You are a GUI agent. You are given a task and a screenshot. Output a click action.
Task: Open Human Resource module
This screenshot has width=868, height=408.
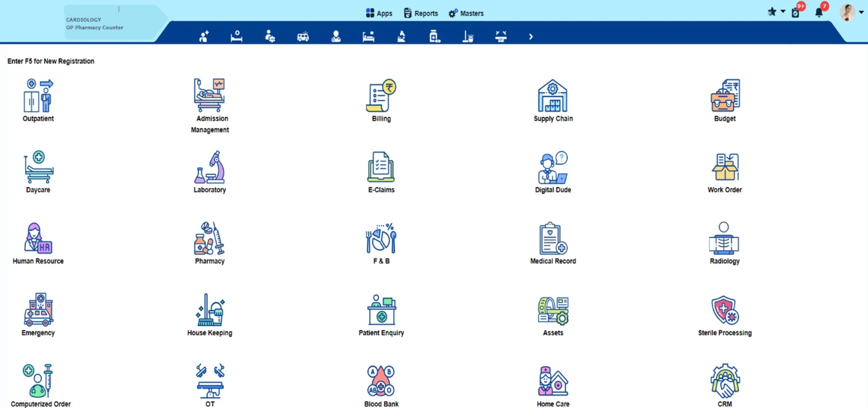pos(38,243)
